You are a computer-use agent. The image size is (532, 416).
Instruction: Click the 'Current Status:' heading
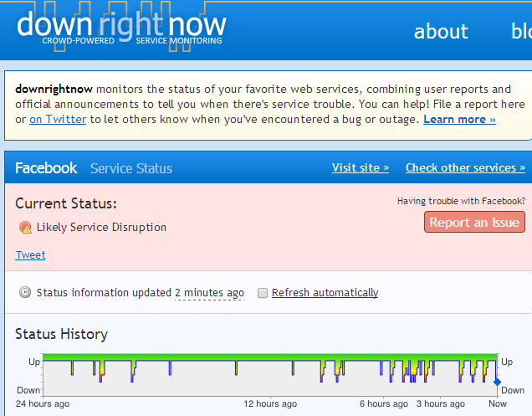[x=66, y=203]
